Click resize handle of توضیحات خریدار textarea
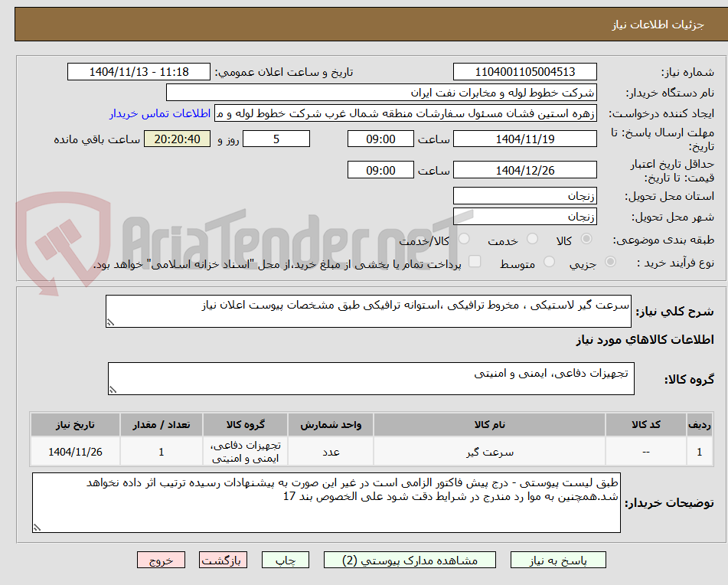Viewport: 728px width, 585px height. click(x=37, y=528)
